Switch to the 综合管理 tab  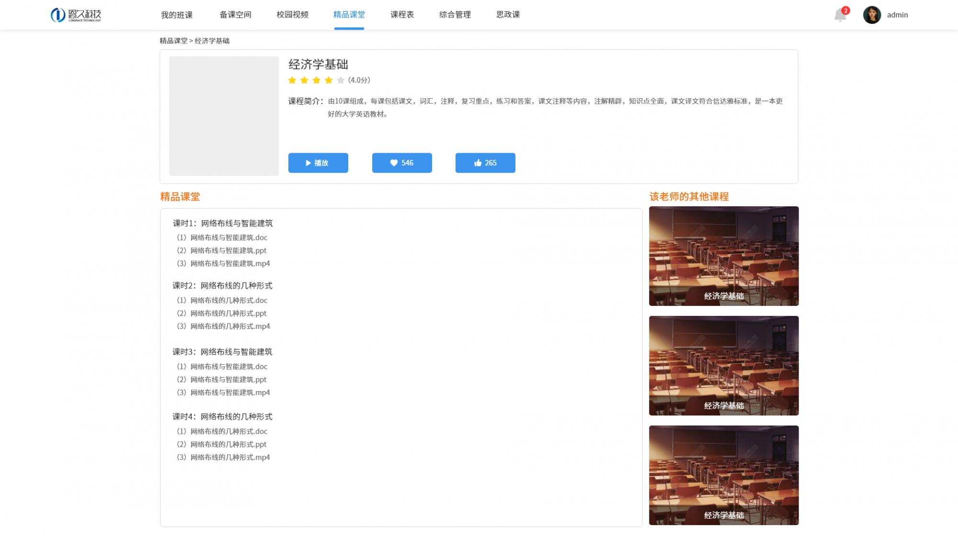pyautogui.click(x=455, y=15)
